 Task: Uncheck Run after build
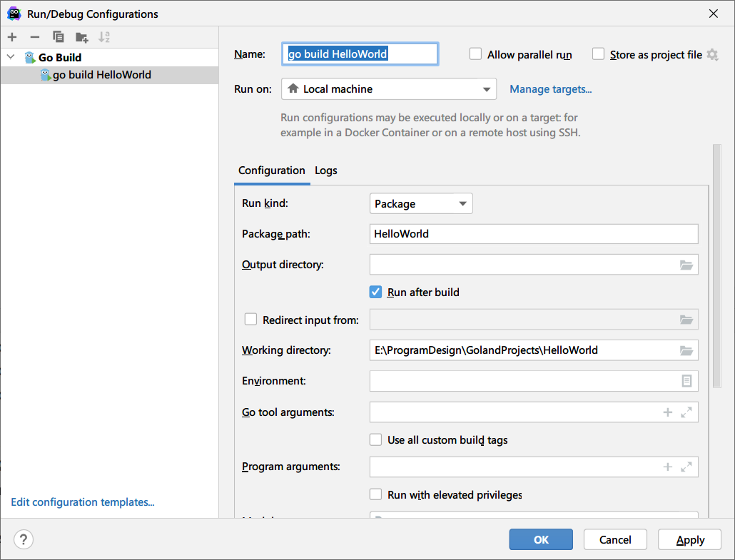click(376, 292)
